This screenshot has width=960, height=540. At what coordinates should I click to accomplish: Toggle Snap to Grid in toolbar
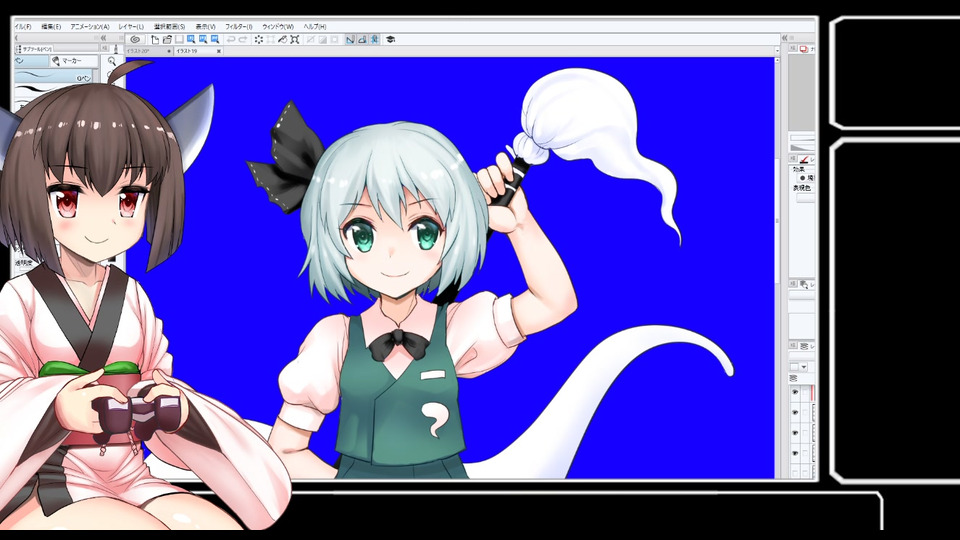pos(374,39)
